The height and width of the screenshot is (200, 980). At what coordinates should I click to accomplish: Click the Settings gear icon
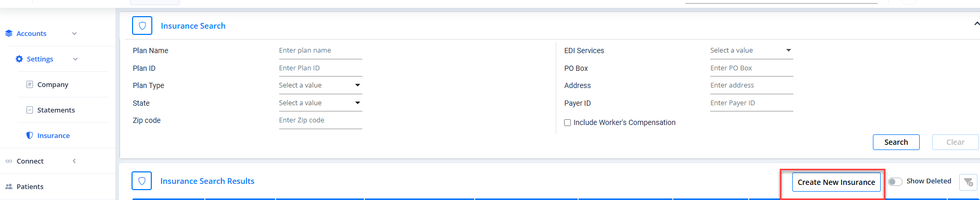pos(19,59)
